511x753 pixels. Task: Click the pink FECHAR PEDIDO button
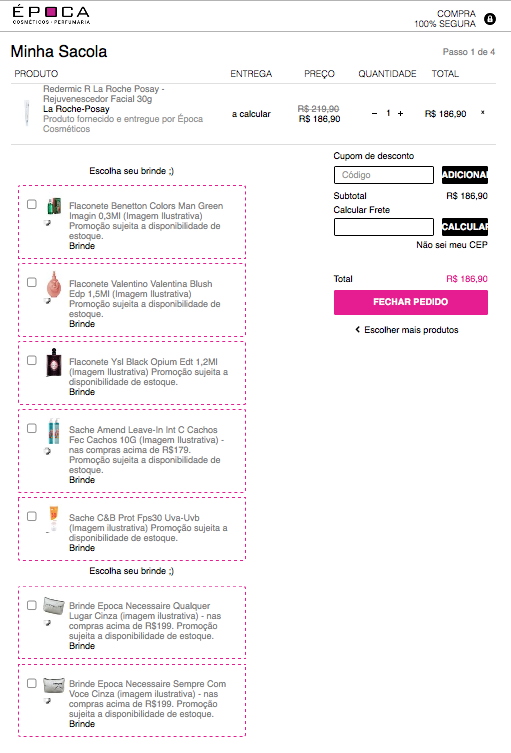click(x=411, y=302)
